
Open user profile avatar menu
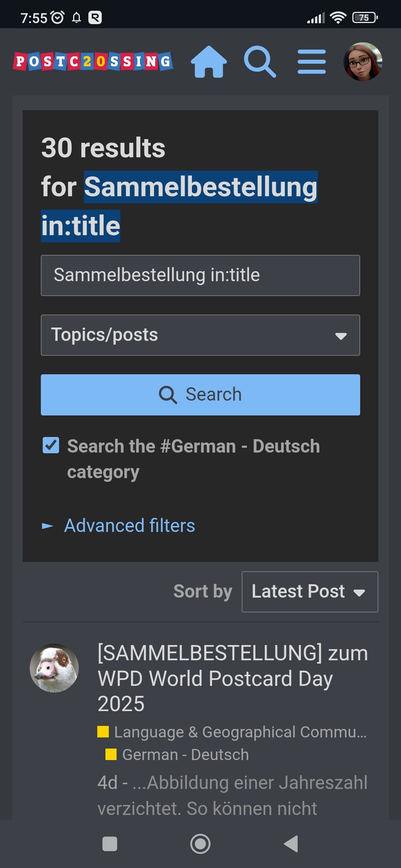pyautogui.click(x=363, y=62)
